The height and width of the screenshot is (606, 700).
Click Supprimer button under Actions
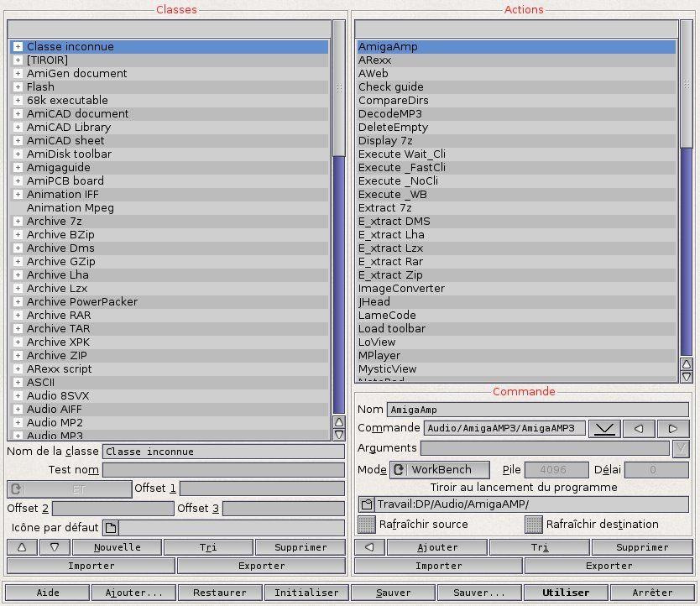coord(642,547)
